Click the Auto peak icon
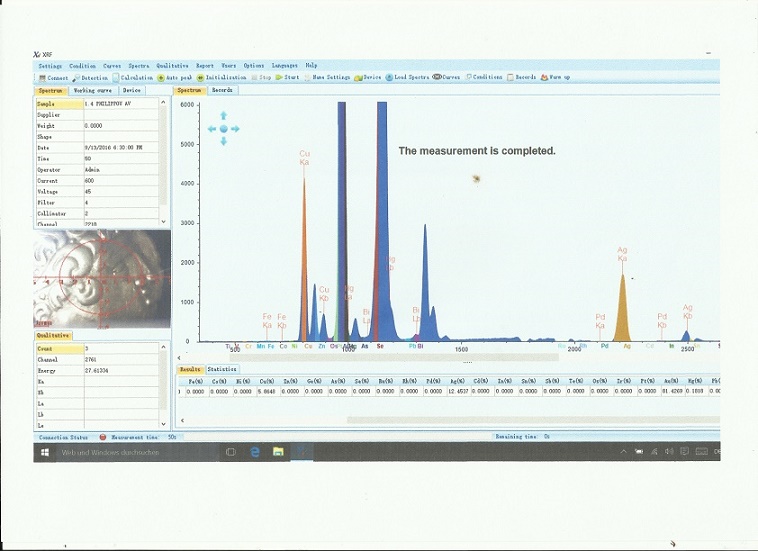 pyautogui.click(x=161, y=77)
